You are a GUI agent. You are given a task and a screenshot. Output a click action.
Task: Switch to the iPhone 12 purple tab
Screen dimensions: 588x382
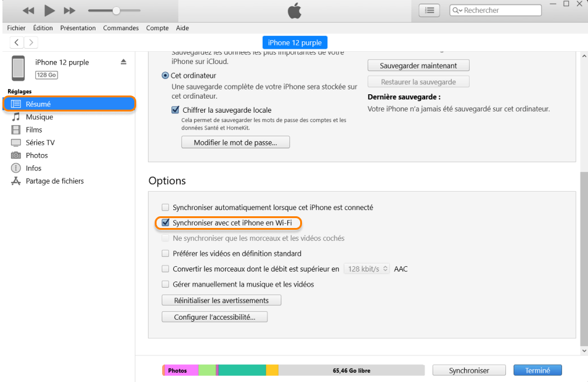295,42
